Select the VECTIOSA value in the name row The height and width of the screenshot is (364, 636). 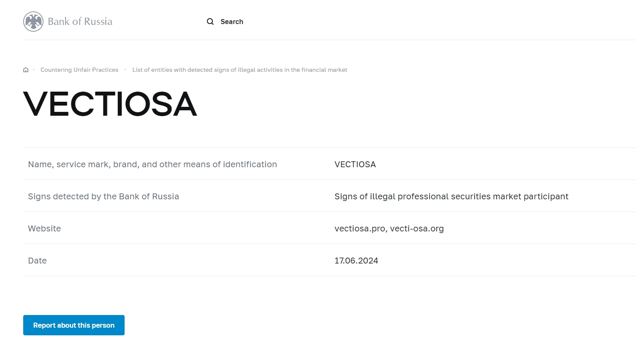click(355, 164)
